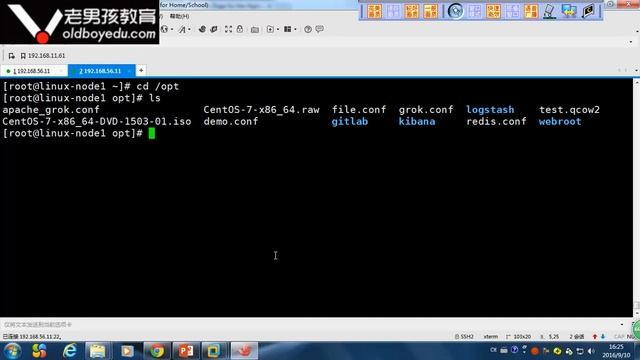Click the redis.conf entry

click(496, 122)
